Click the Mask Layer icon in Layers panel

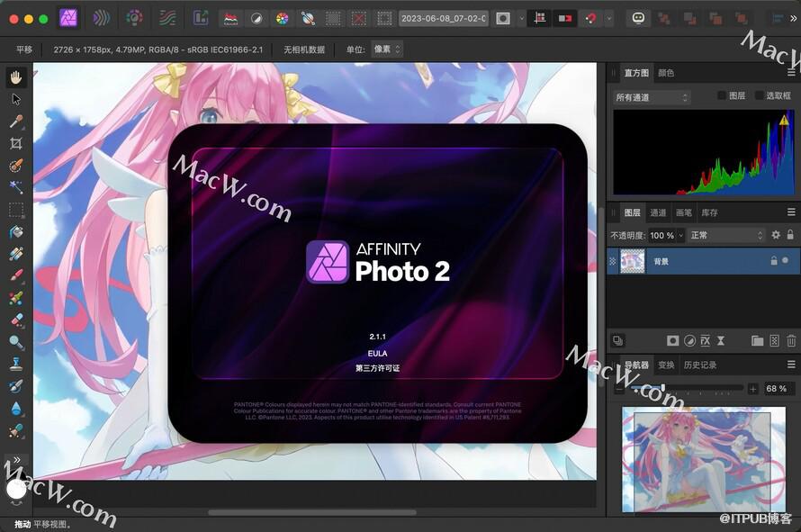[673, 341]
